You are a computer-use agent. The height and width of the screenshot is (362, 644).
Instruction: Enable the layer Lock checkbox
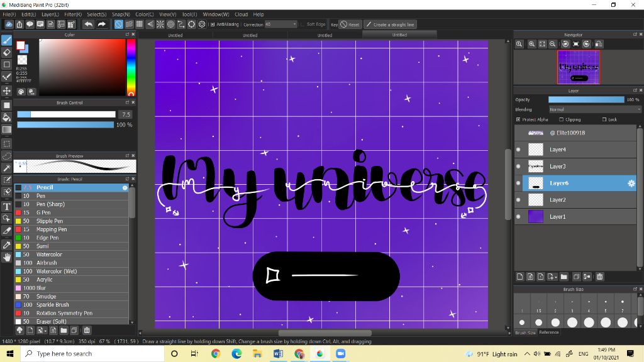pos(604,119)
